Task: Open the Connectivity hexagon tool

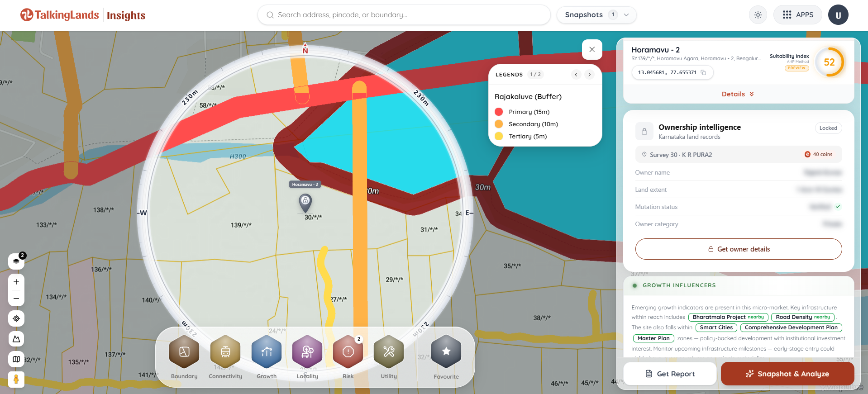Action: tap(225, 351)
